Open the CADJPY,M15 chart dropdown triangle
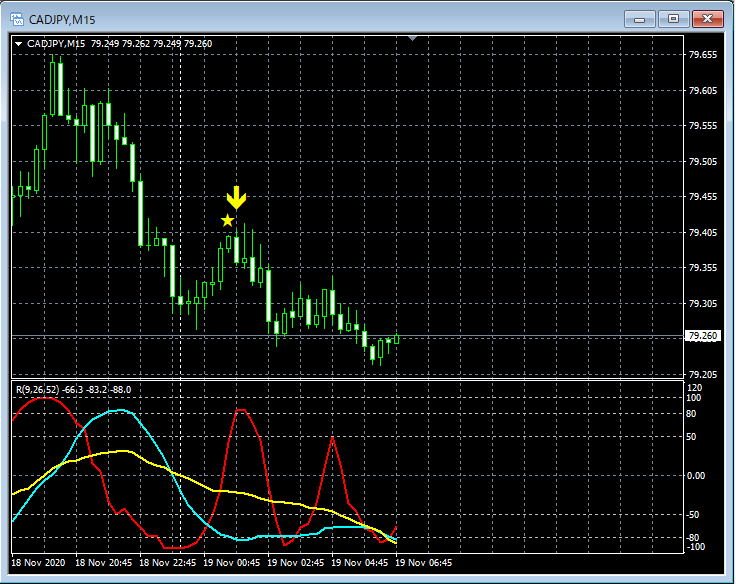 click(x=18, y=44)
